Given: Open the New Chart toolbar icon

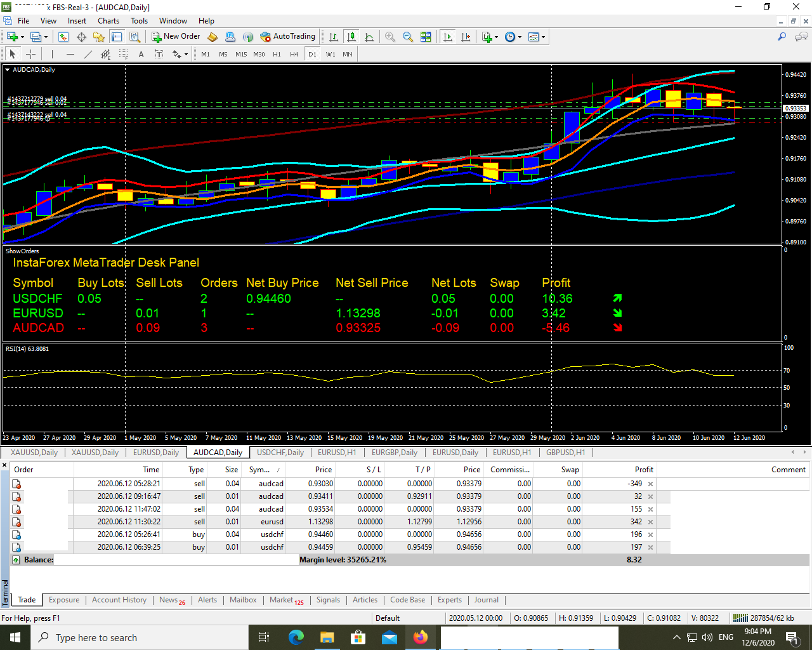Looking at the screenshot, I should 12,37.
